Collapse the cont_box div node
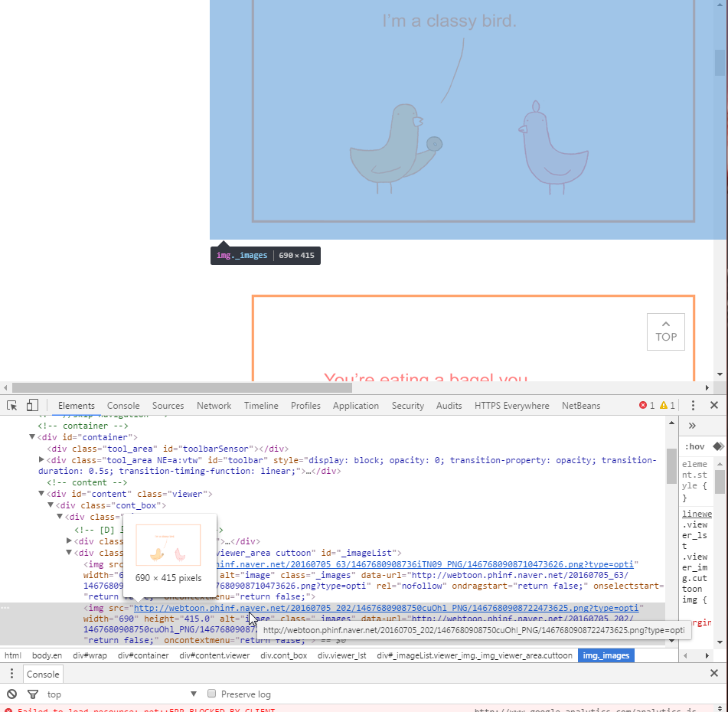 [51, 505]
